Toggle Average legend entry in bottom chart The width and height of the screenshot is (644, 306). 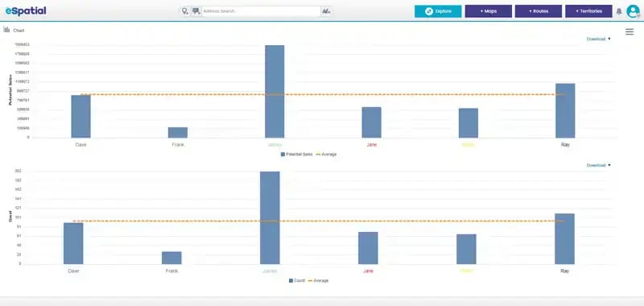(x=318, y=280)
